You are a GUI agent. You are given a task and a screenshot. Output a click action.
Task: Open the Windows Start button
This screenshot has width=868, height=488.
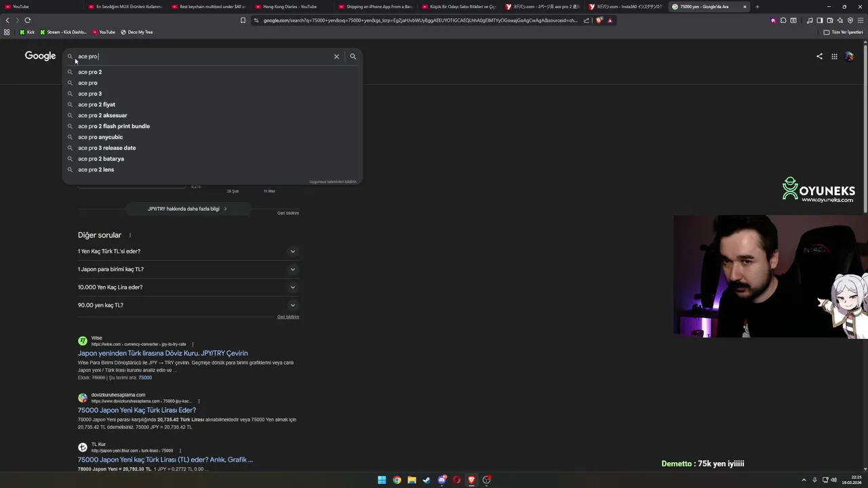click(382, 480)
